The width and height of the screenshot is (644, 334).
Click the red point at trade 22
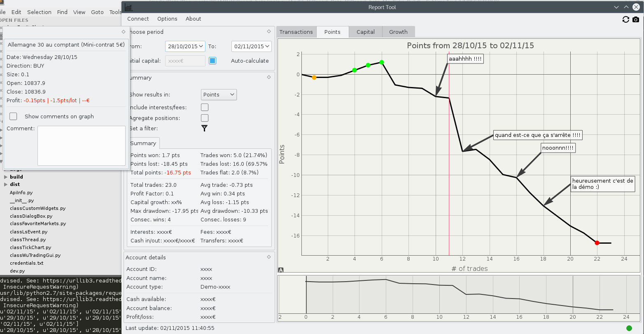[597, 243]
